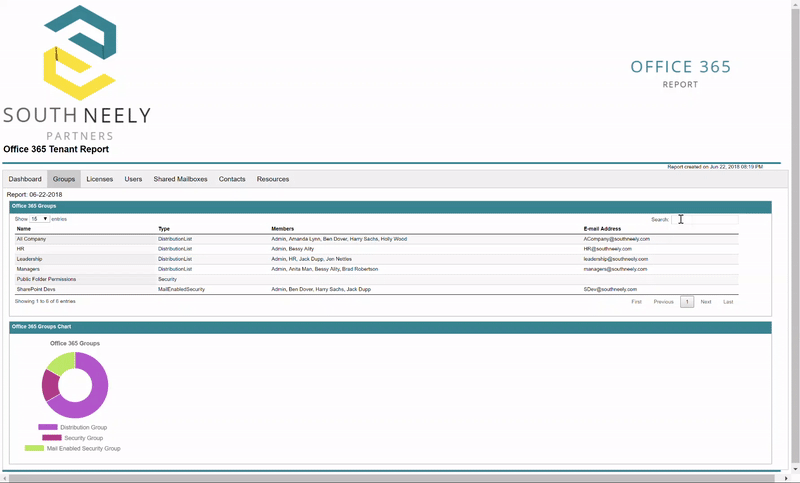Select the Leadership group name
This screenshot has height=483, width=800.
(30, 259)
